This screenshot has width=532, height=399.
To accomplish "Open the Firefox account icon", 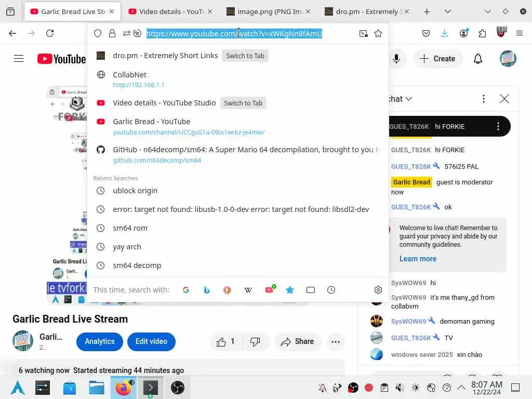I will pos(464,33).
